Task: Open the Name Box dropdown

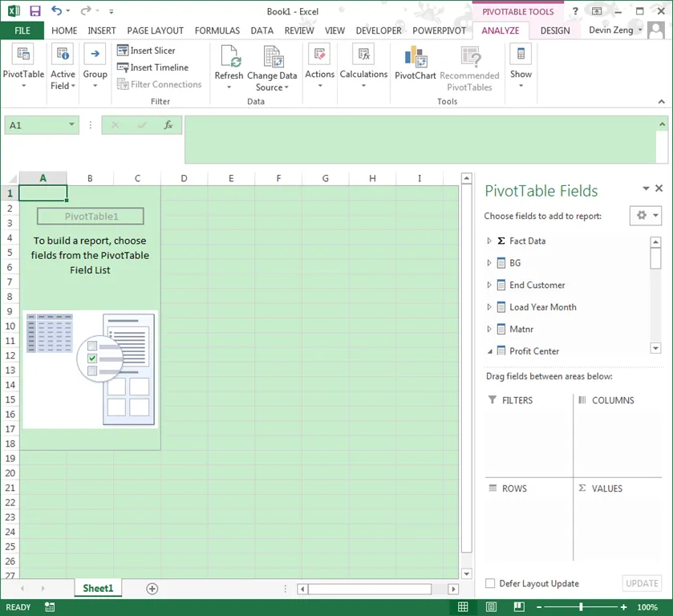Action: coord(71,125)
